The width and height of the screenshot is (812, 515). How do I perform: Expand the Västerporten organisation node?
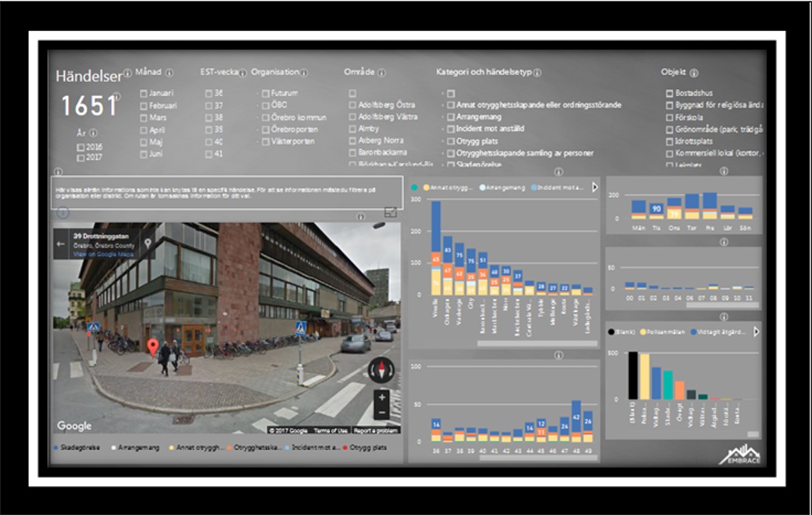tap(258, 142)
